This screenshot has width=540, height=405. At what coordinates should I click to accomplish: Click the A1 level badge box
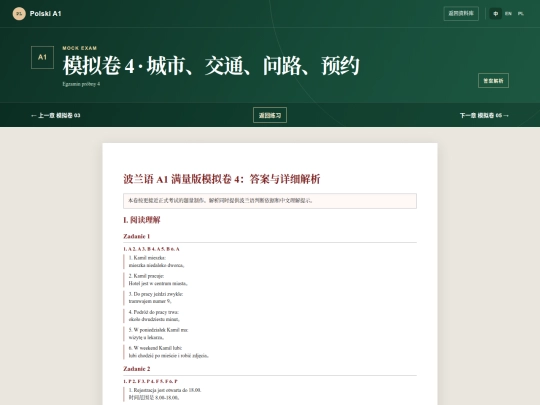click(x=42, y=58)
